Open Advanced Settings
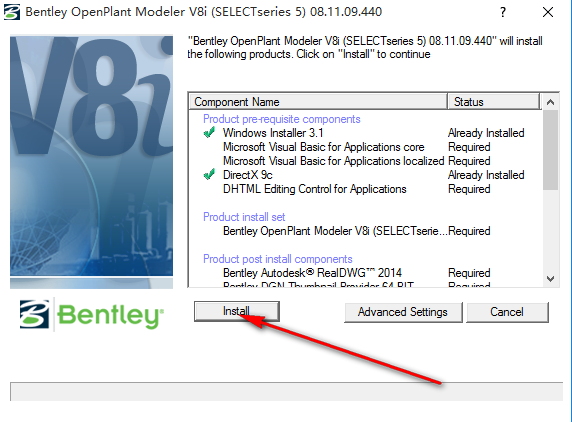Screen dimensions: 572x422 click(x=403, y=312)
